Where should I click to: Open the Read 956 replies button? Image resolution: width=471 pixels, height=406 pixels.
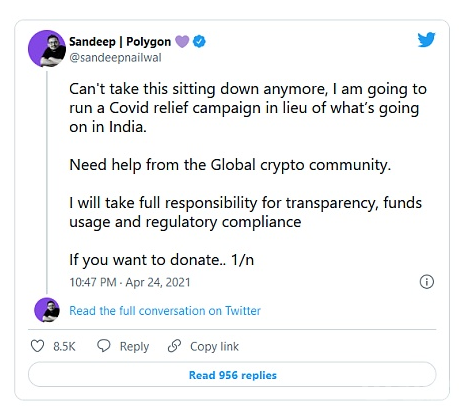tap(232, 375)
